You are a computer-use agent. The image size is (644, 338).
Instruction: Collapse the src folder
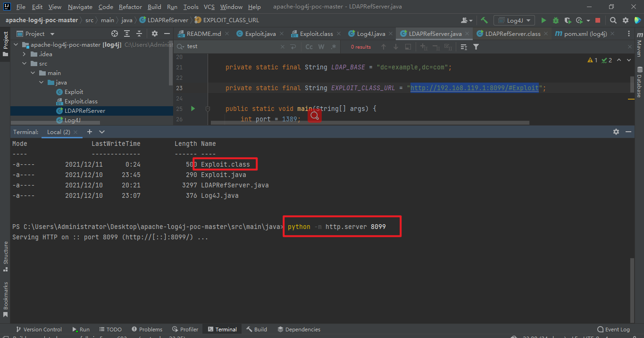(25, 64)
